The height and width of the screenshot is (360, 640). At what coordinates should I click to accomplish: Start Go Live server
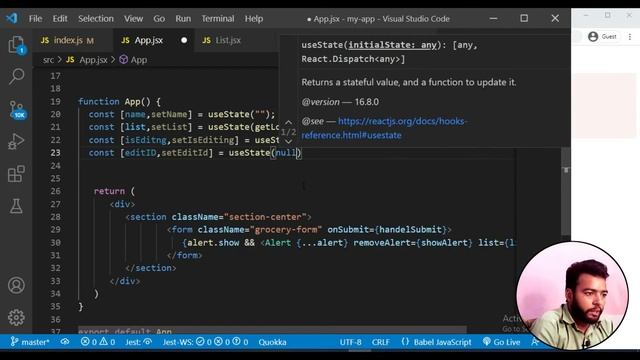501,342
